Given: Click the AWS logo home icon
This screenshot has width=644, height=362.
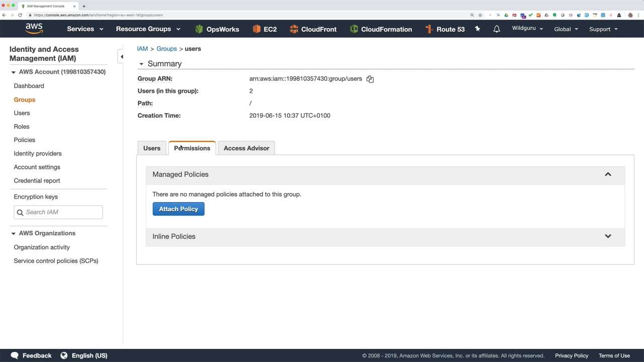Looking at the screenshot, I should click(x=34, y=29).
